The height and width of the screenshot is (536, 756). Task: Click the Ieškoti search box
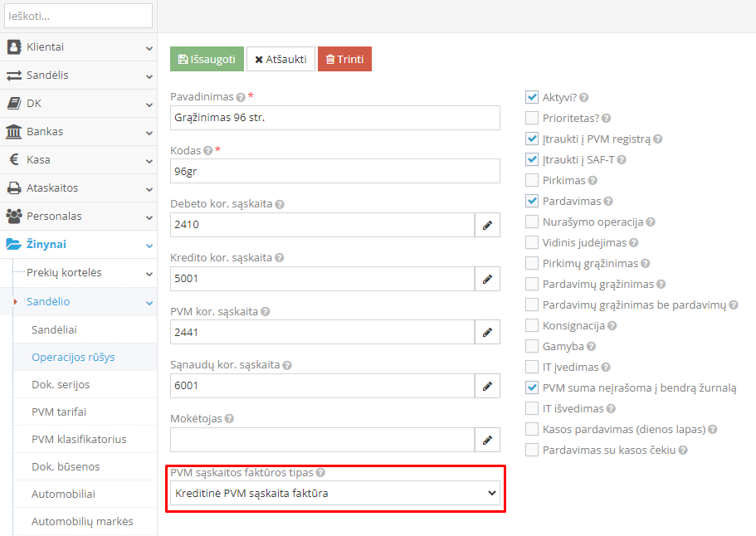(x=79, y=16)
